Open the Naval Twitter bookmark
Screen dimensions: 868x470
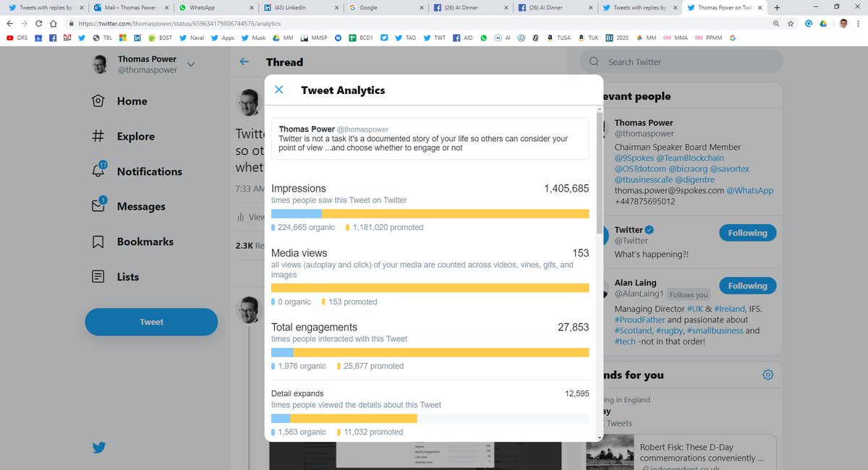click(191, 37)
